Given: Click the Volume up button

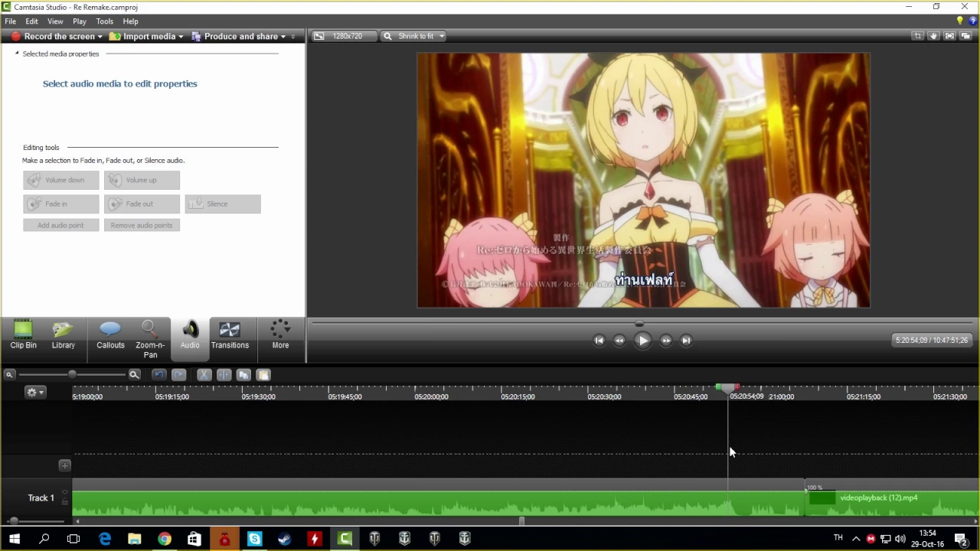Looking at the screenshot, I should click(x=142, y=180).
